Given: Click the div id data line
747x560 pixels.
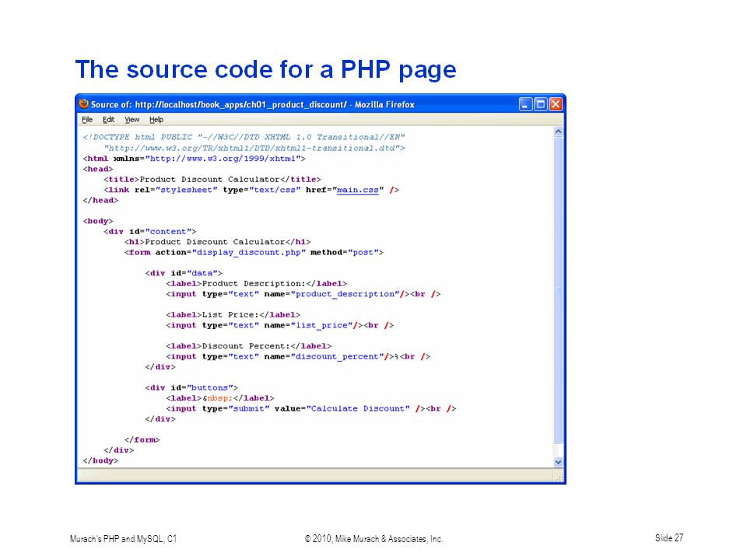Looking at the screenshot, I should pos(184,273).
